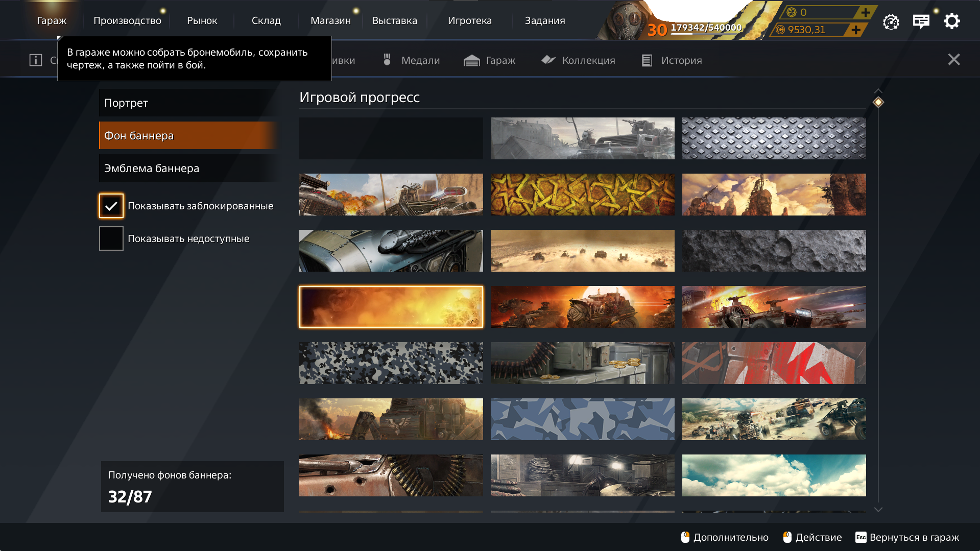Select the rusty bullet belt banner

(391, 475)
